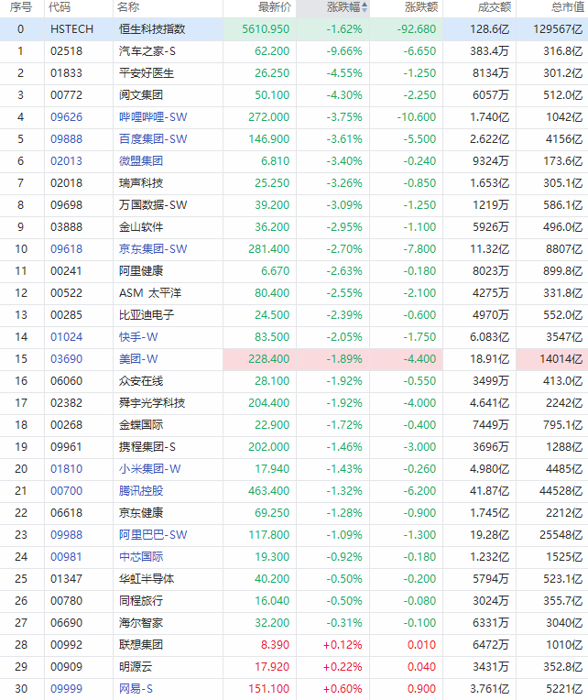588x700 pixels.
Task: Sort by the 最新价 column header
Action: [275, 7]
